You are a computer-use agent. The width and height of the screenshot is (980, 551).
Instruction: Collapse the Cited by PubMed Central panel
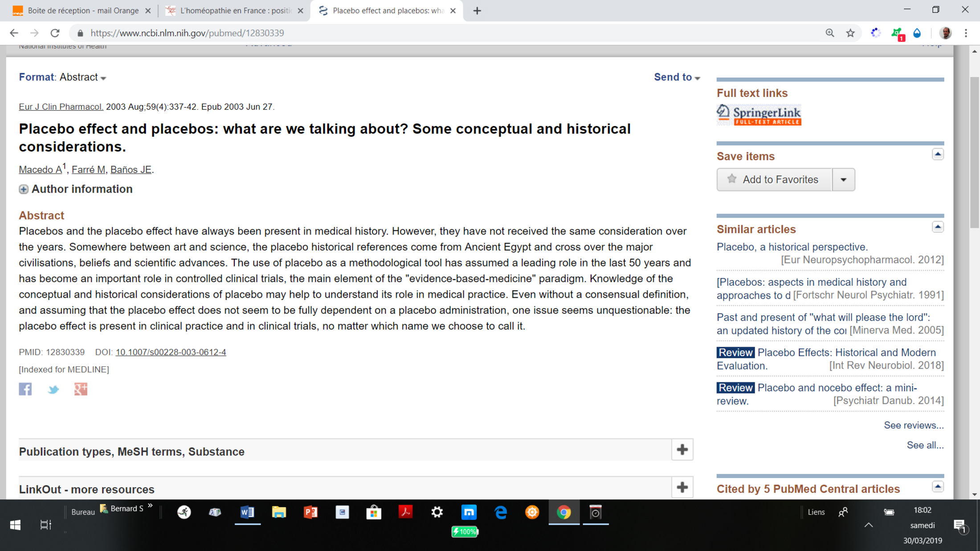point(938,487)
